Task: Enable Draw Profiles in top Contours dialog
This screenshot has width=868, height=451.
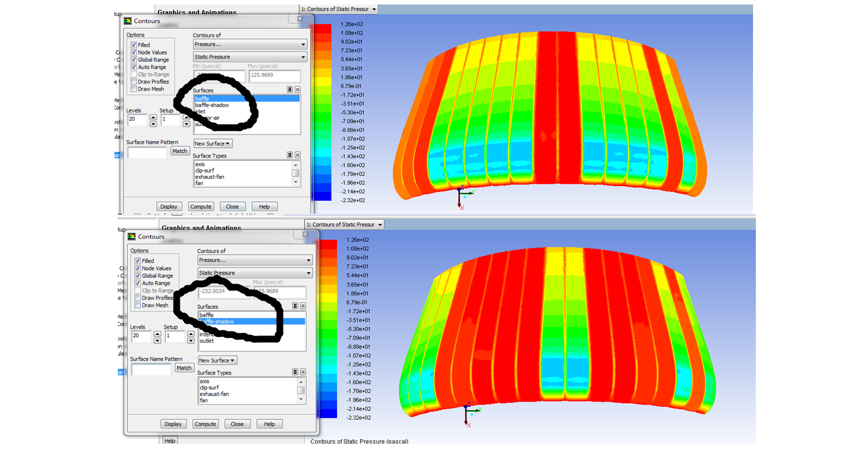Action: click(x=134, y=82)
